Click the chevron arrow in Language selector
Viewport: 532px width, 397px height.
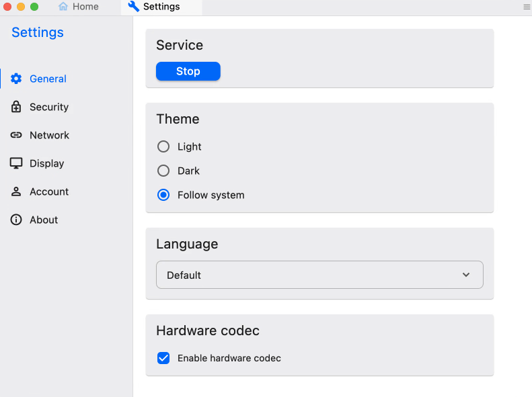click(x=466, y=275)
